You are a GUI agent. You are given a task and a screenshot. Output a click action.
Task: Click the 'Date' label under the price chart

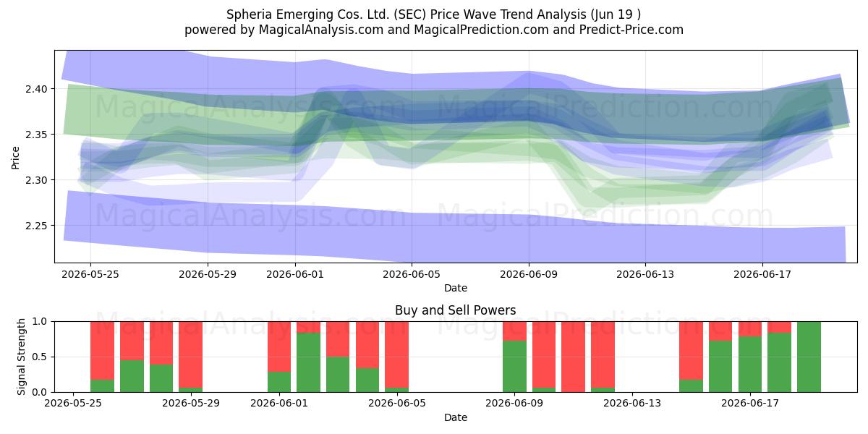pos(456,288)
